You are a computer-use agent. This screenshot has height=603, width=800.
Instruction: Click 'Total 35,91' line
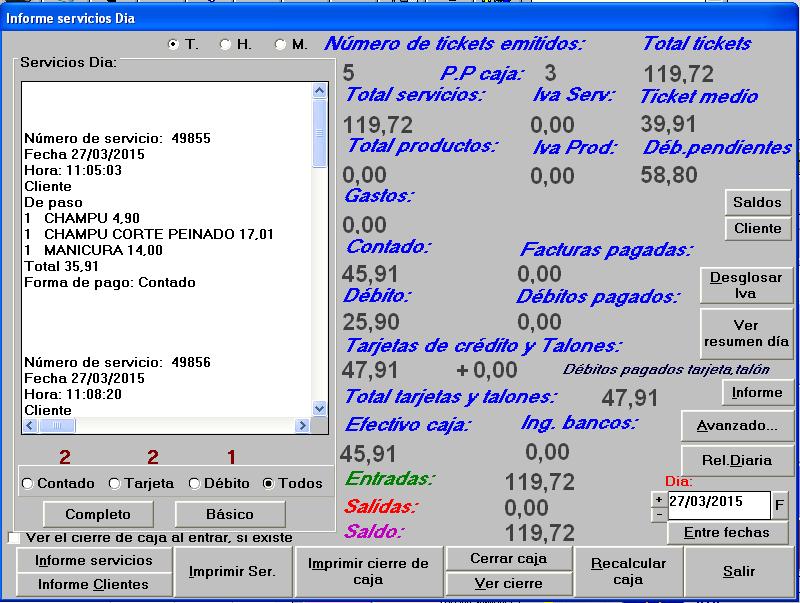click(x=61, y=266)
